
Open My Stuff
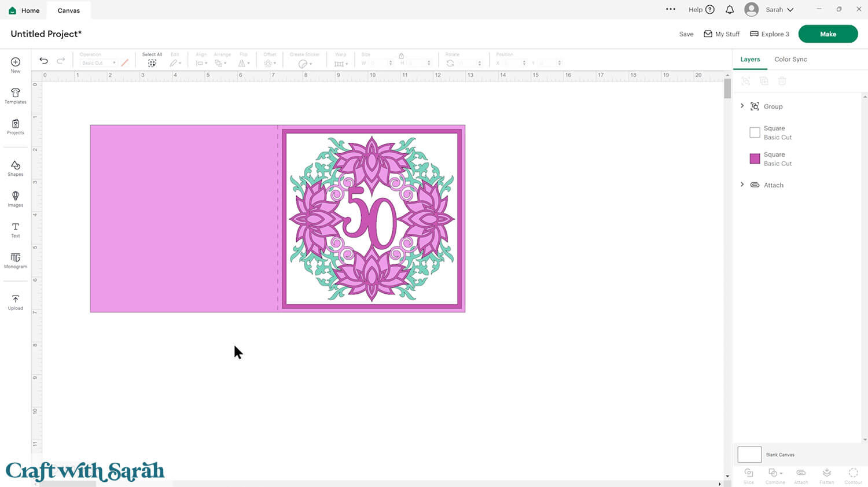[722, 34]
